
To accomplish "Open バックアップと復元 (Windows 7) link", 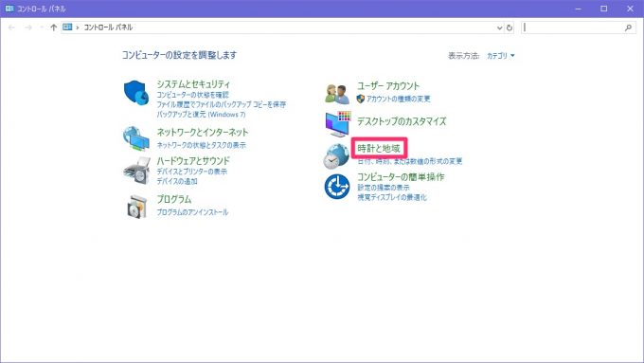I will click(x=201, y=115).
